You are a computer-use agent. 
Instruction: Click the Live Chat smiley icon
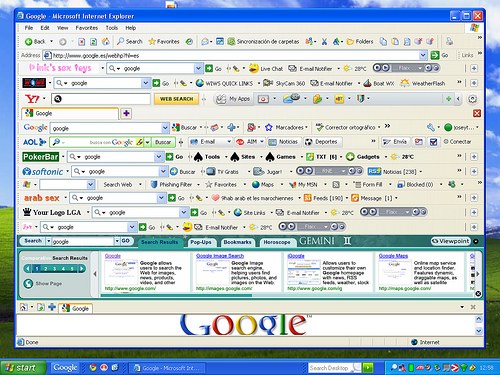(254, 68)
